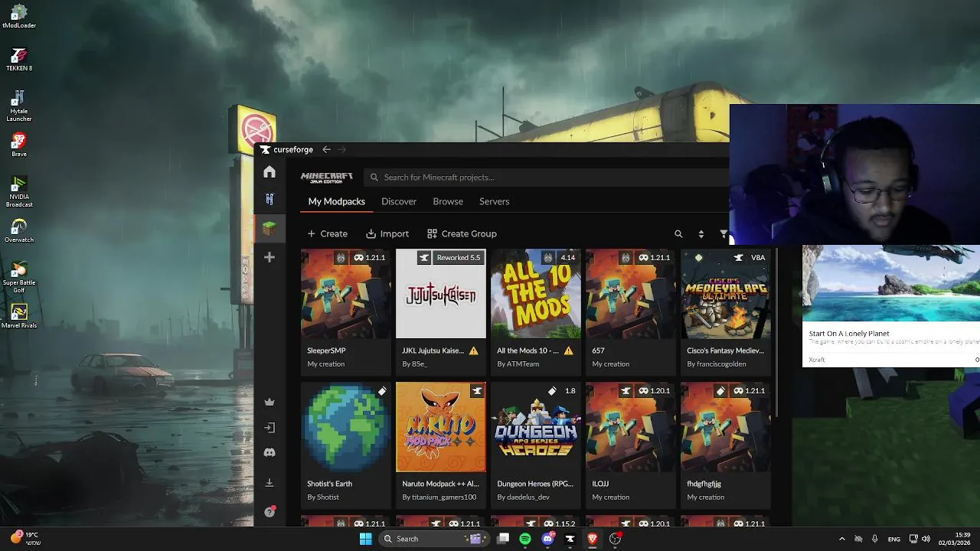This screenshot has height=551, width=980.
Task: Click the Create Group button
Action: tap(462, 234)
